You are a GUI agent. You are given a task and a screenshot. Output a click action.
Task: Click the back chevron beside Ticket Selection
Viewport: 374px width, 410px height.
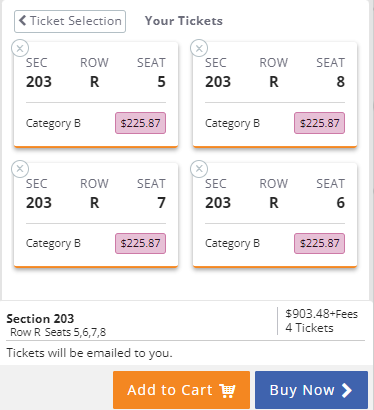tap(22, 21)
